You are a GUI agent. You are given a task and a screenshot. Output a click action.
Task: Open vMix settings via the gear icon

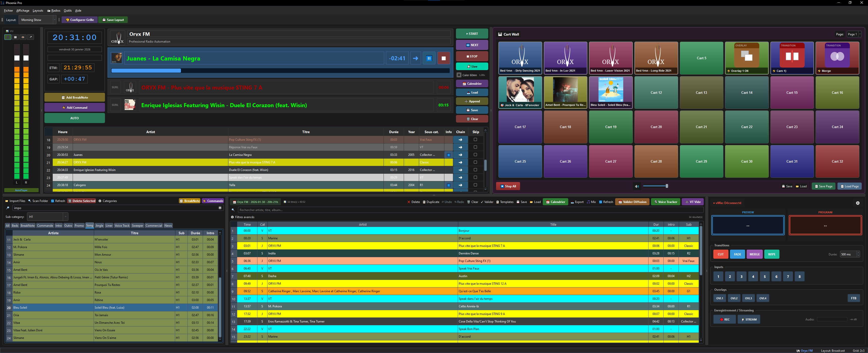click(858, 203)
